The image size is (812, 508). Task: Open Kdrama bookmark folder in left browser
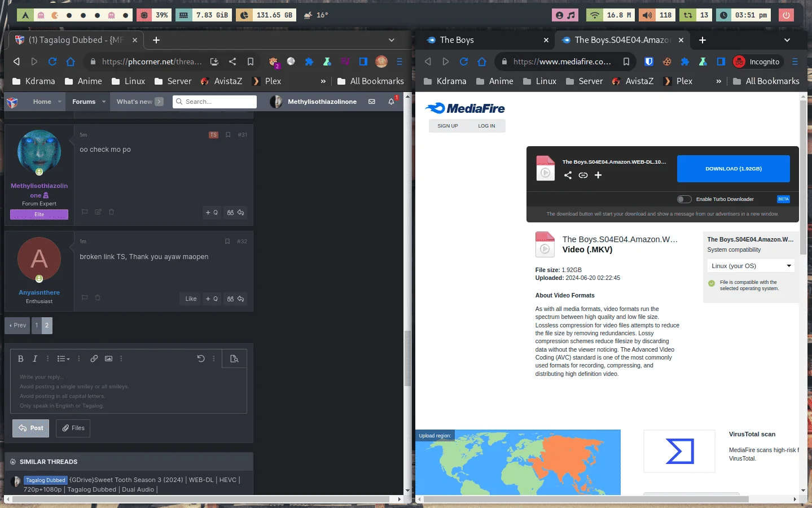33,81
